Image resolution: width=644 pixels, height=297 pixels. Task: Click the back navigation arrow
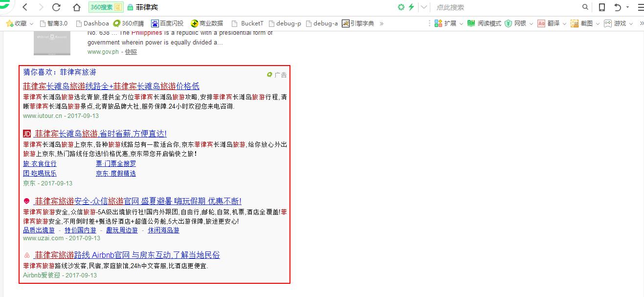25,7
